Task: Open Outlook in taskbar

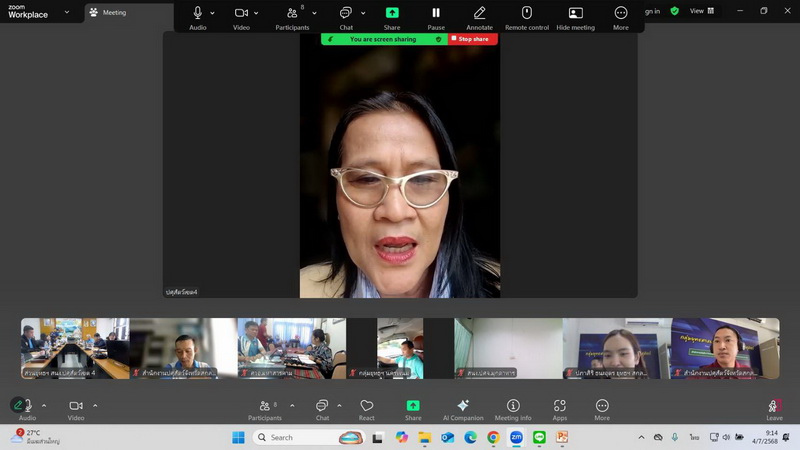Action: click(x=447, y=437)
